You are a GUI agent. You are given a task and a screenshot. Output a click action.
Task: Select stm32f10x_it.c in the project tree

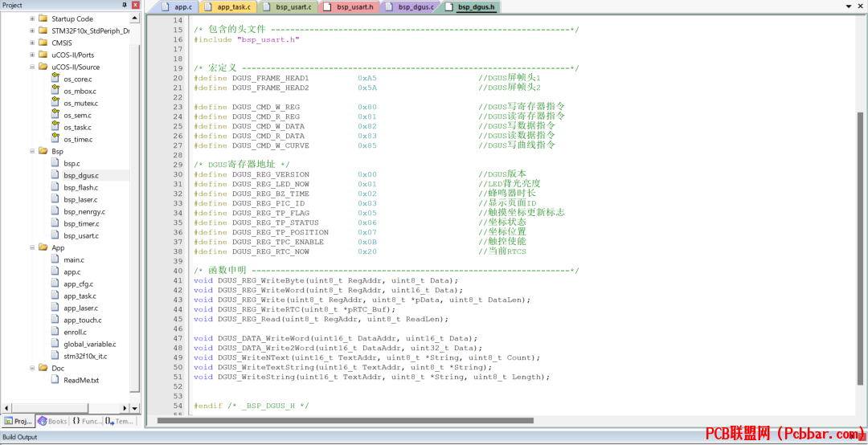click(85, 356)
